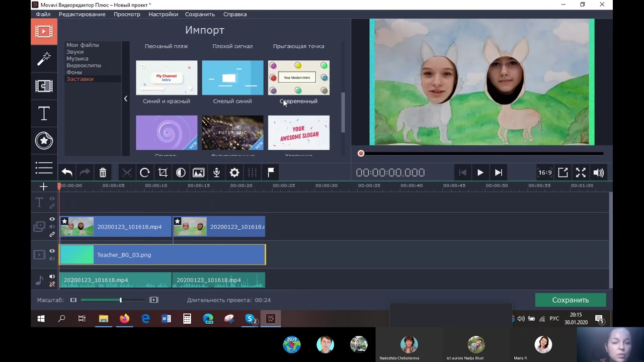
Task: Toggle the red link icon on audio track
Action: (x=52, y=284)
